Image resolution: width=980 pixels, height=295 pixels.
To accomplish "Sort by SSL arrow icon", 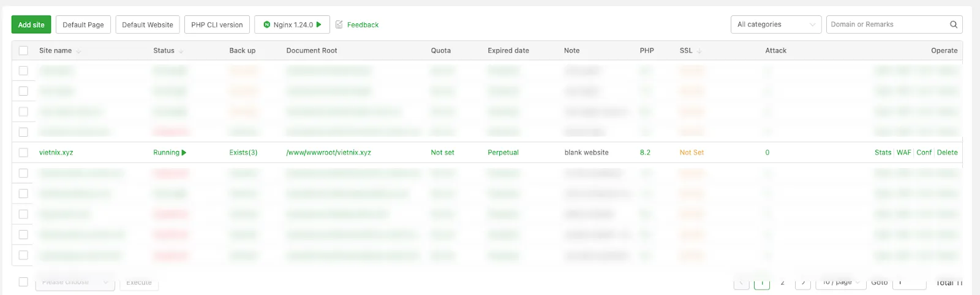I will pos(699,51).
